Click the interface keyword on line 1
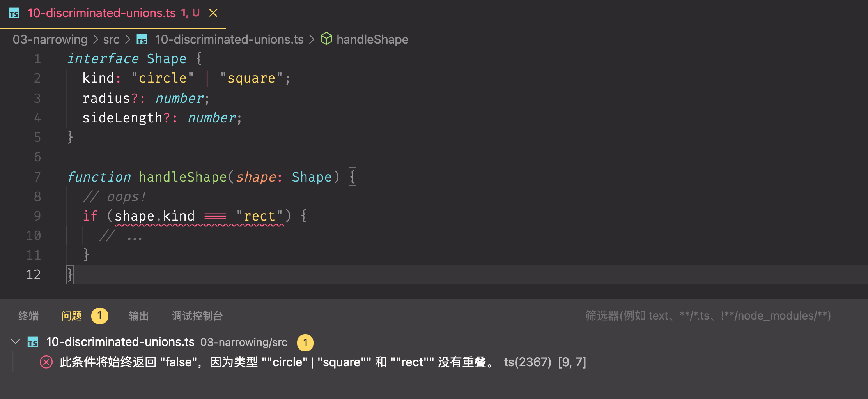Viewport: 868px width, 399px height. click(103, 58)
